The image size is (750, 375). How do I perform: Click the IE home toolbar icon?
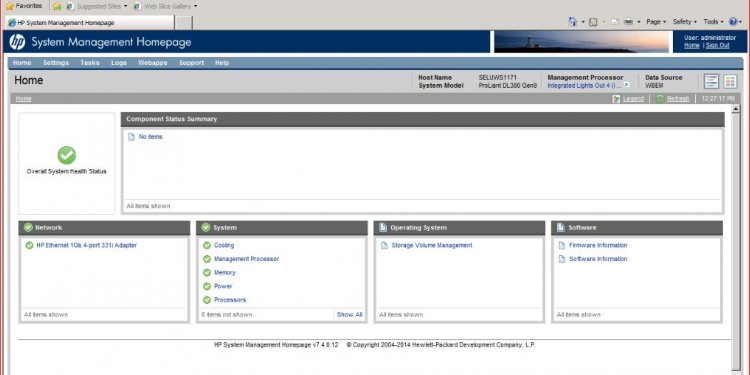(572, 22)
